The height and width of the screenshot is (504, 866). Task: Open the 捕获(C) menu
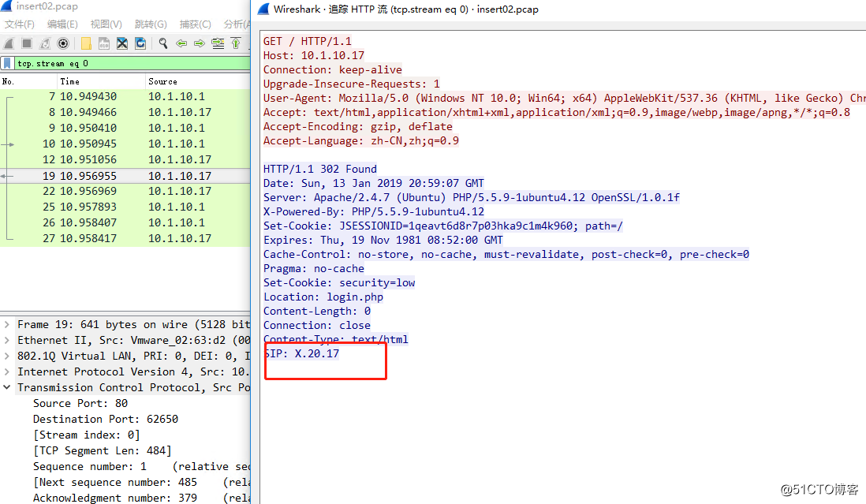coord(195,24)
